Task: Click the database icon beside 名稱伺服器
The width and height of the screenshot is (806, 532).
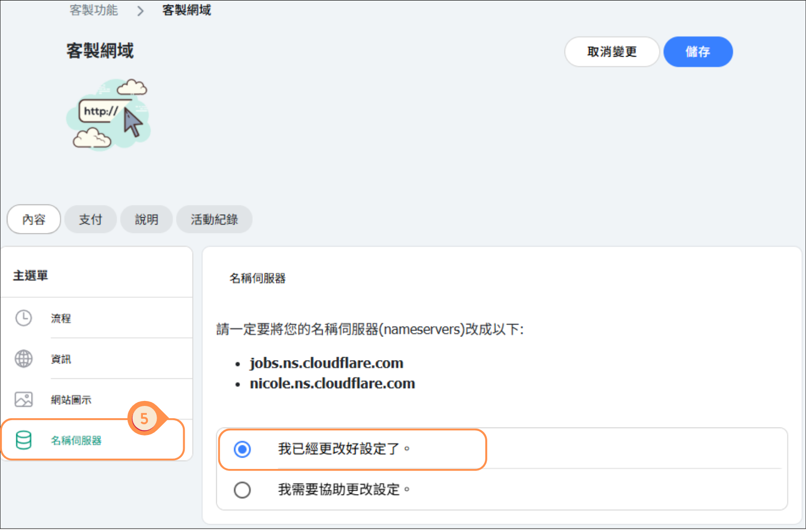Action: [24, 440]
